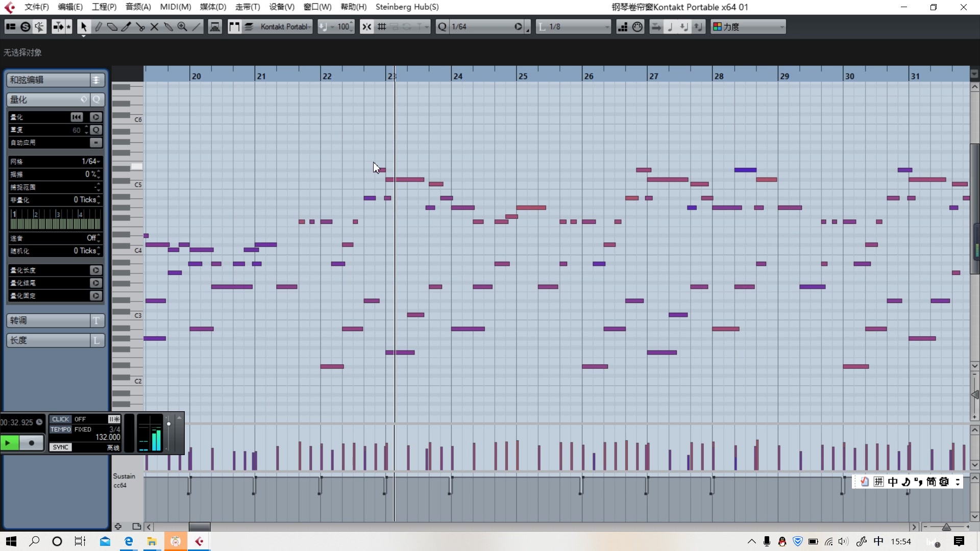The image size is (980, 551).
Task: Click the transport Record button
Action: click(32, 443)
